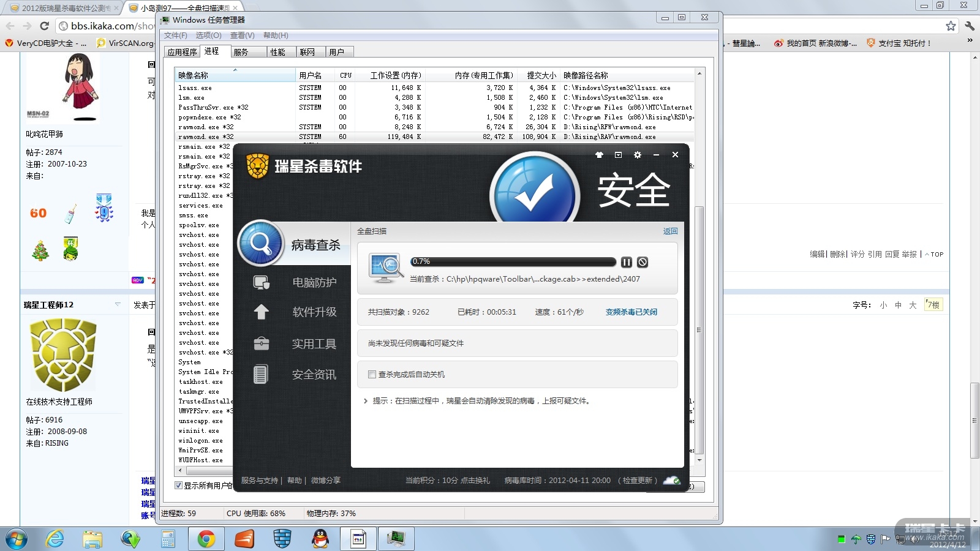
Task: Click 实用工具 toolbox icon
Action: 262,343
